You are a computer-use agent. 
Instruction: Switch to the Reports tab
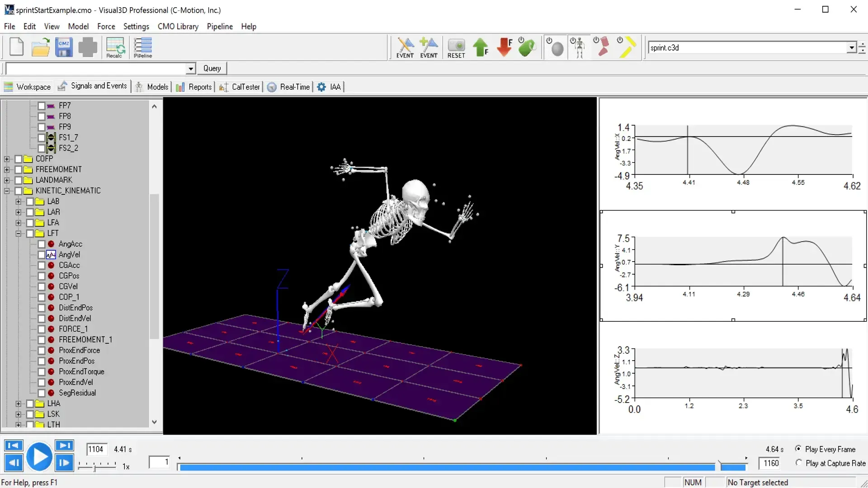[x=193, y=87]
